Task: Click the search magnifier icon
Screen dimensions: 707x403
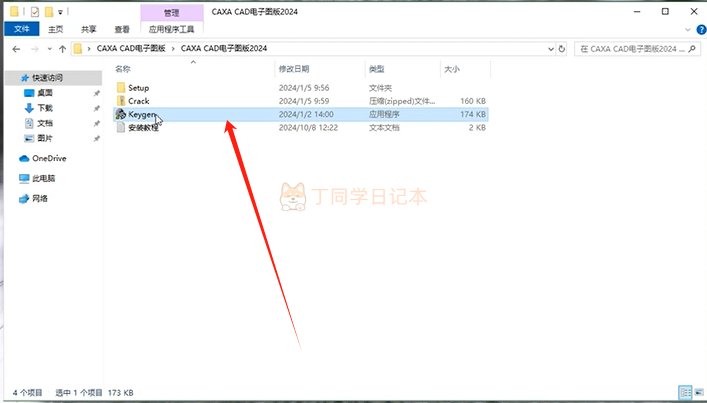Action: point(692,49)
